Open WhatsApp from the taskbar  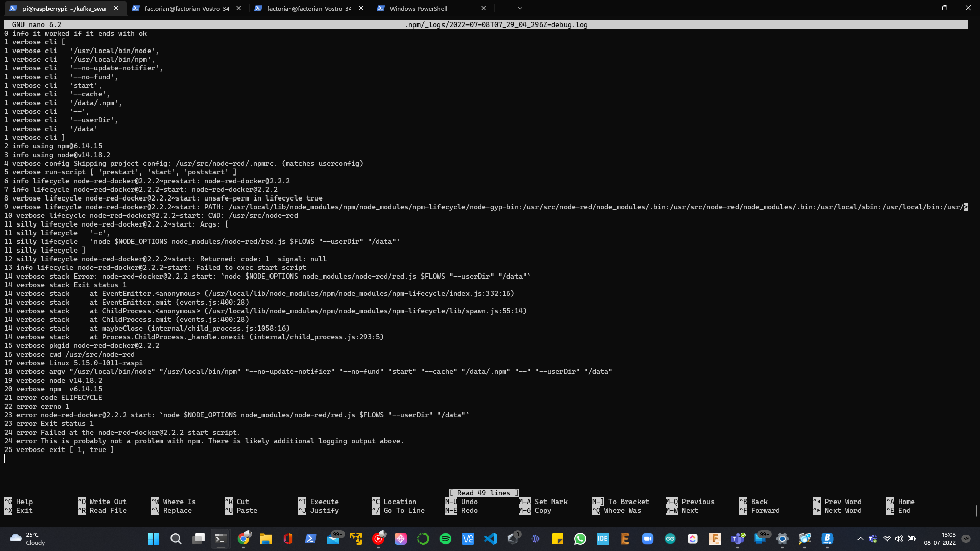581,539
